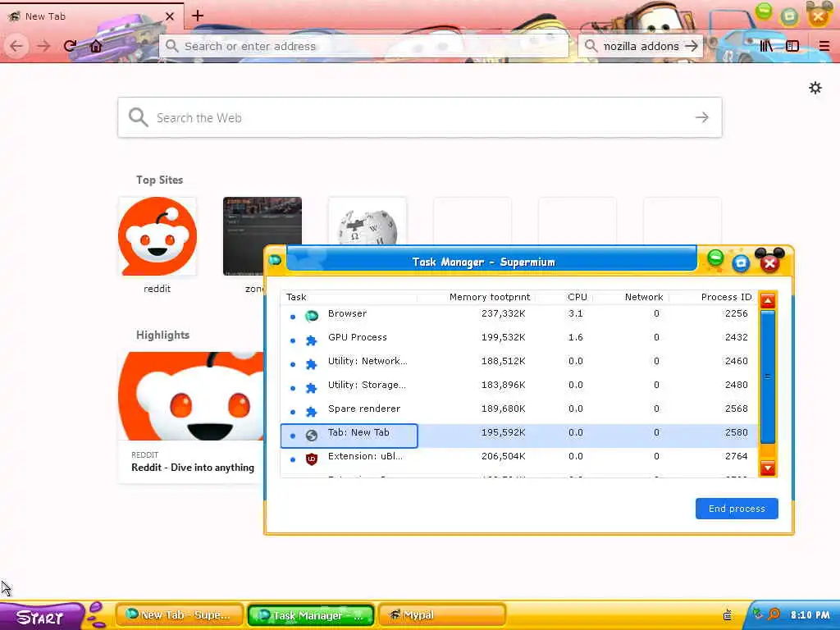
Task: Click the tray icon left of the clock area
Action: [728, 614]
